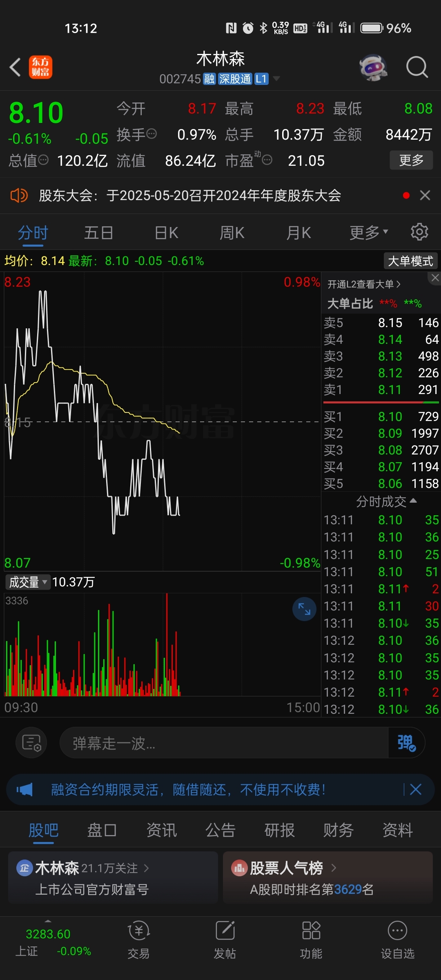Viewport: 441px width, 980px height.
Task: Open chart settings gear icon
Action: (419, 232)
